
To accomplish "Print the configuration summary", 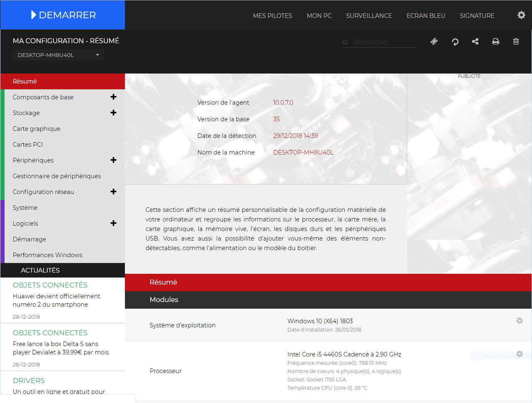I will point(495,41).
